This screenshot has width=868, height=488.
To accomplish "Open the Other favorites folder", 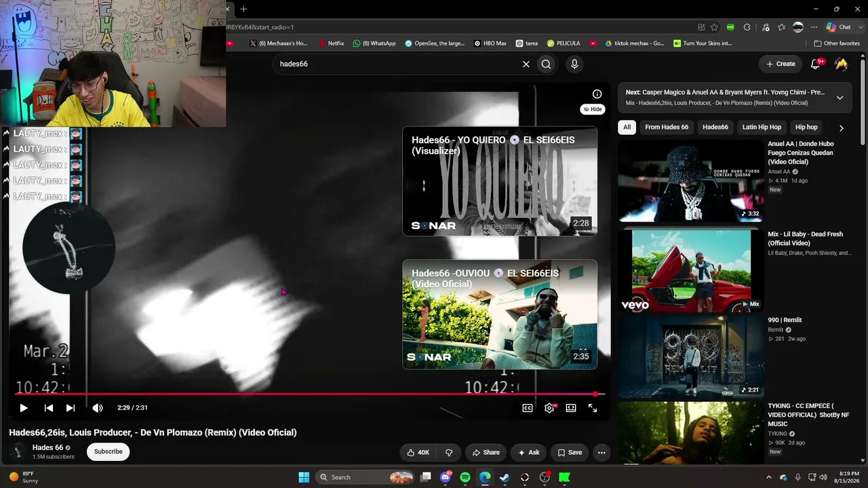I will (837, 43).
